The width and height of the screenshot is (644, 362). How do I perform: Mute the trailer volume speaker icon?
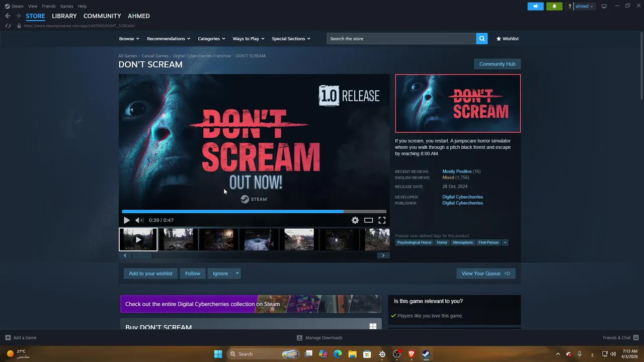139,220
